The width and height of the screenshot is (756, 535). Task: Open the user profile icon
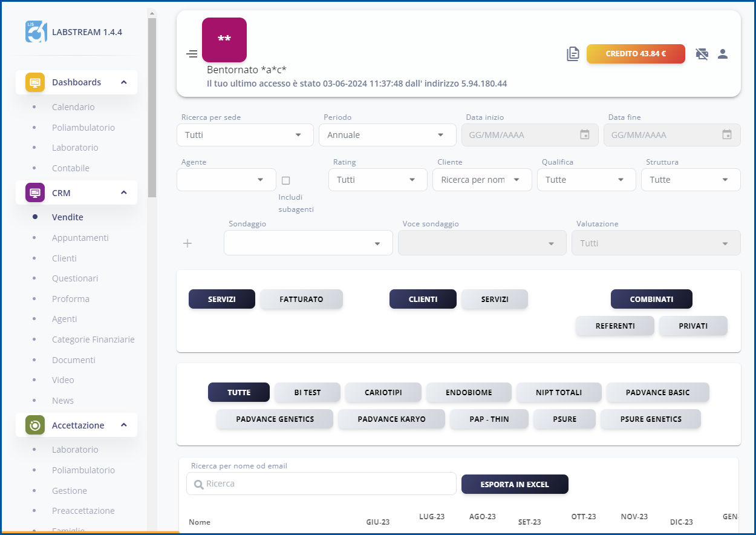tap(723, 54)
